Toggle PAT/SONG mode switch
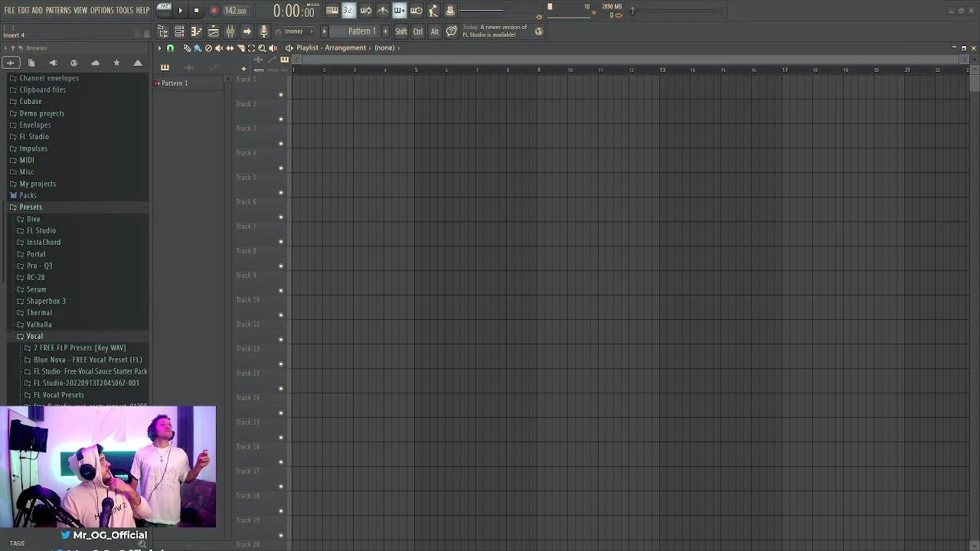 click(x=164, y=11)
